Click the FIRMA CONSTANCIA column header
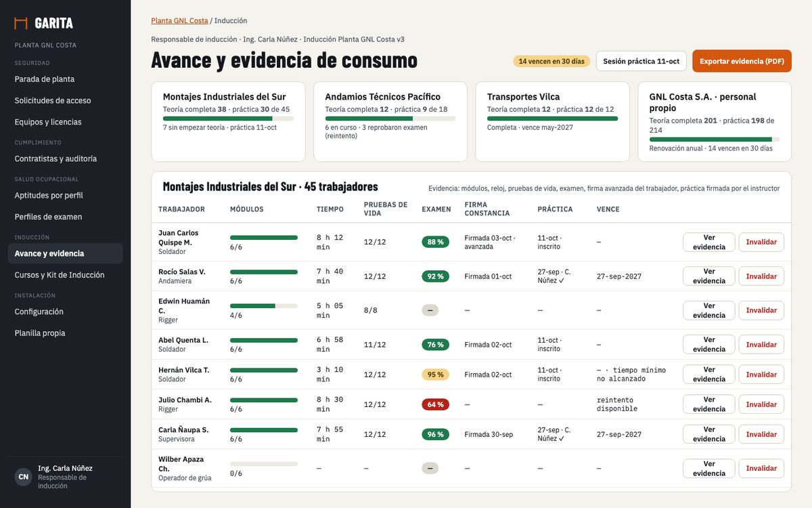The width and height of the screenshot is (812, 508). tap(487, 209)
